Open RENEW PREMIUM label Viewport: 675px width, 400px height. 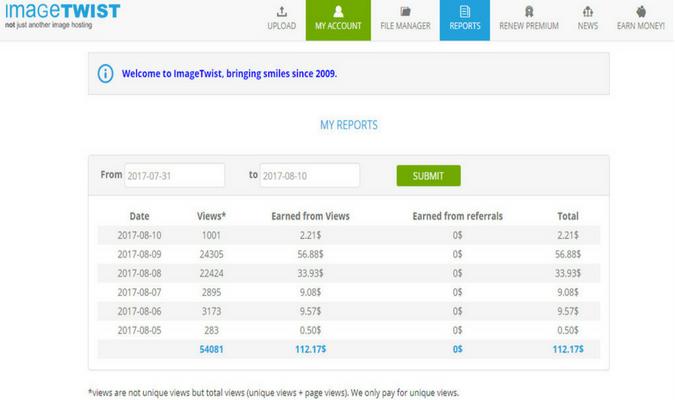point(529,26)
